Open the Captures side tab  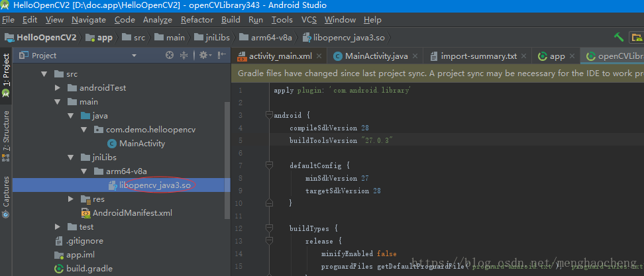pos(6,197)
